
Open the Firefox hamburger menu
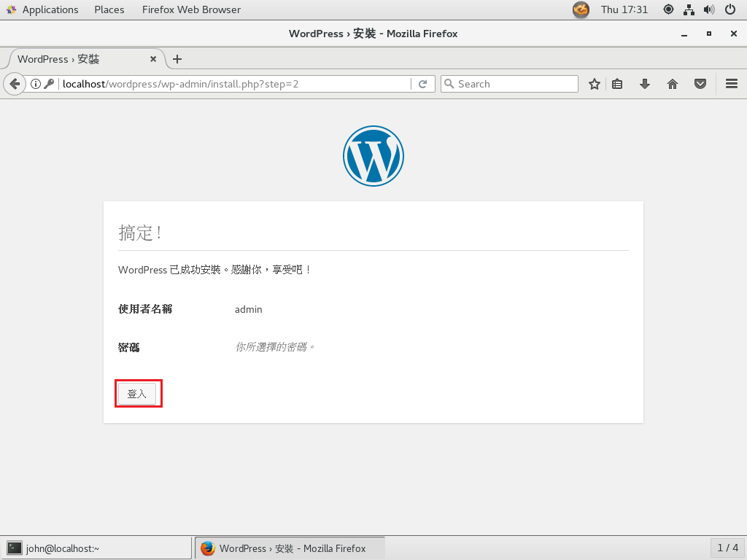pos(732,85)
